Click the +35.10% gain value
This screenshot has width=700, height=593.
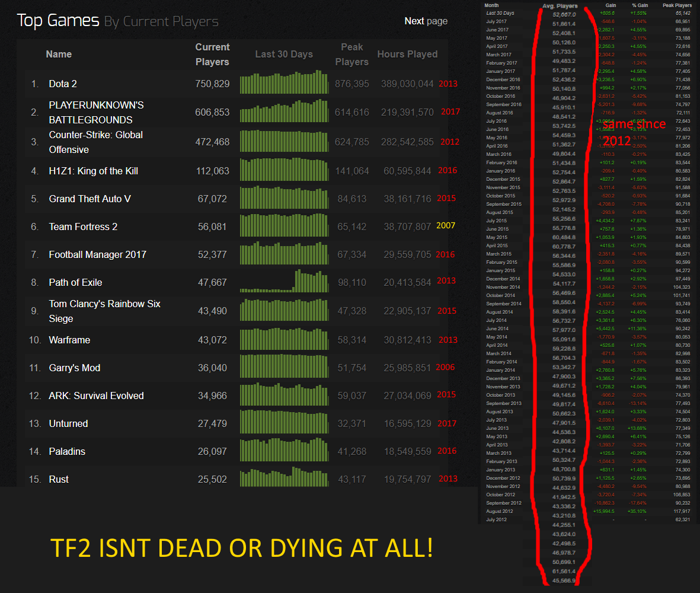click(637, 511)
